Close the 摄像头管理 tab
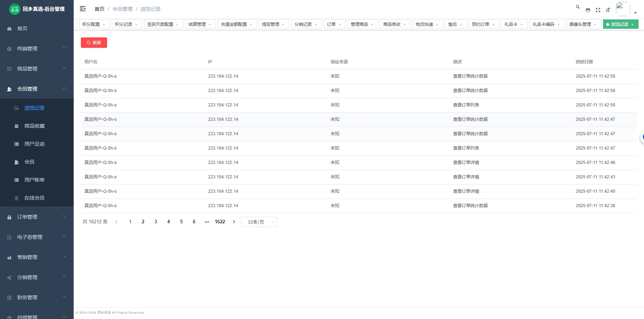 pos(595,24)
